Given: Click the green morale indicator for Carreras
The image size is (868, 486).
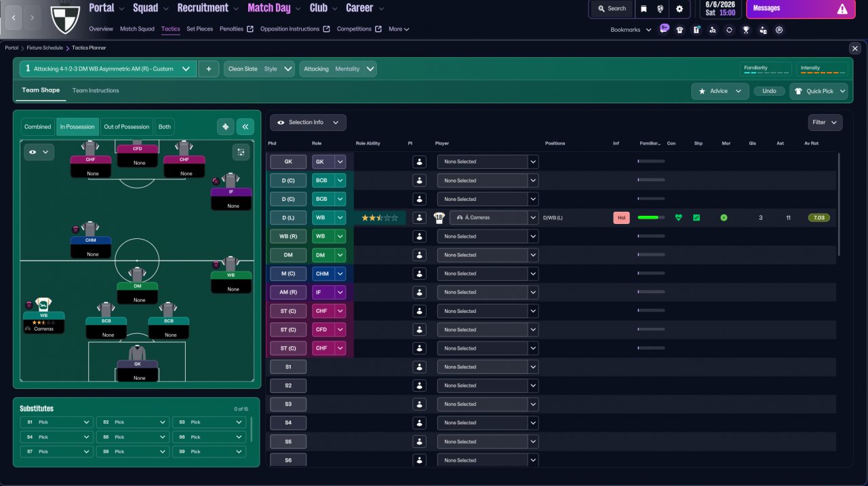Looking at the screenshot, I should [x=724, y=218].
